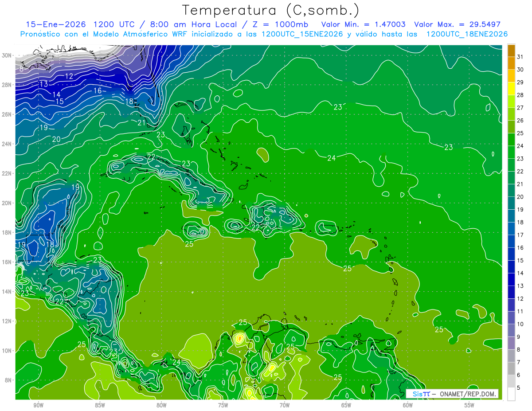The height and width of the screenshot is (411, 532).
Task: Click the "30N" latitude axis label
Action: (7, 55)
